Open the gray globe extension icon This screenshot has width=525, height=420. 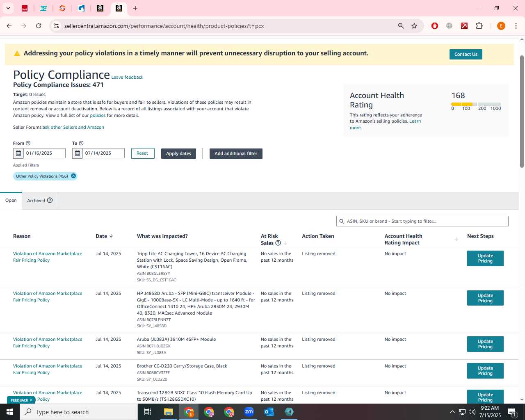tap(450, 26)
